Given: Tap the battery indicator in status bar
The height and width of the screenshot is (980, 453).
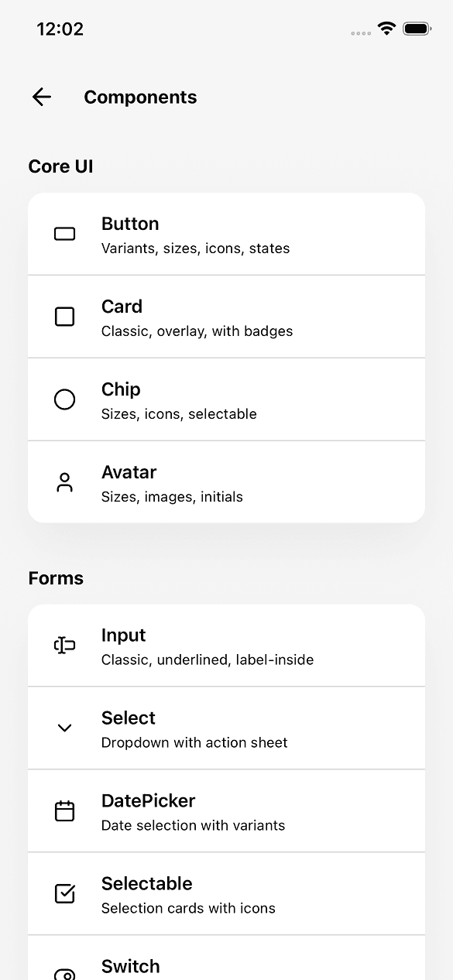Looking at the screenshot, I should click(x=416, y=29).
